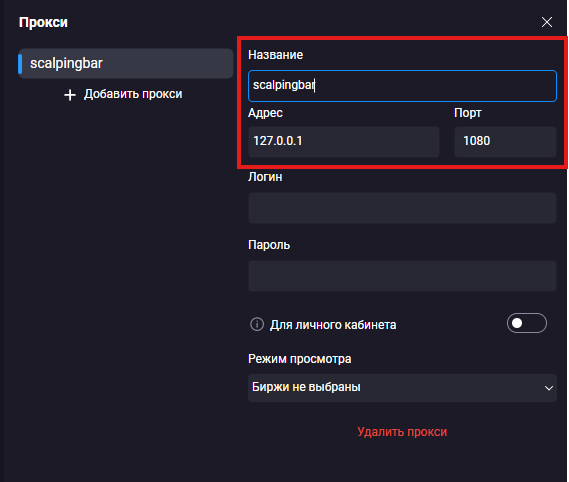The width and height of the screenshot is (569, 482).
Task: Close the Прокси dialog
Action: click(547, 22)
